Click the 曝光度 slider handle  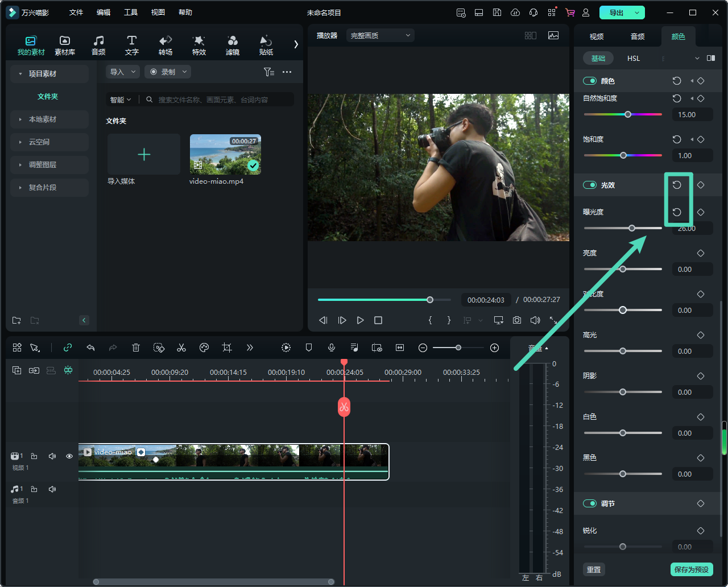[632, 228]
